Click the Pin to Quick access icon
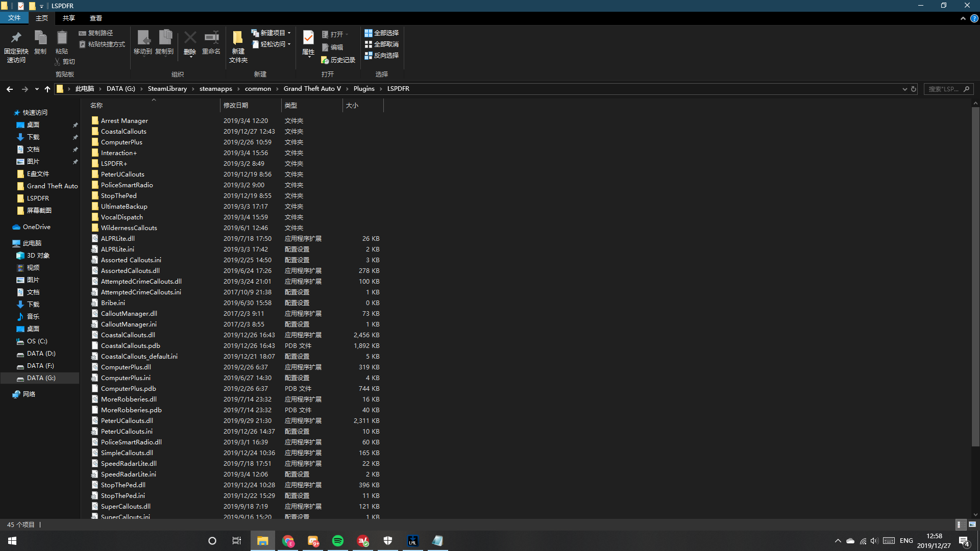980x551 pixels. pyautogui.click(x=16, y=38)
